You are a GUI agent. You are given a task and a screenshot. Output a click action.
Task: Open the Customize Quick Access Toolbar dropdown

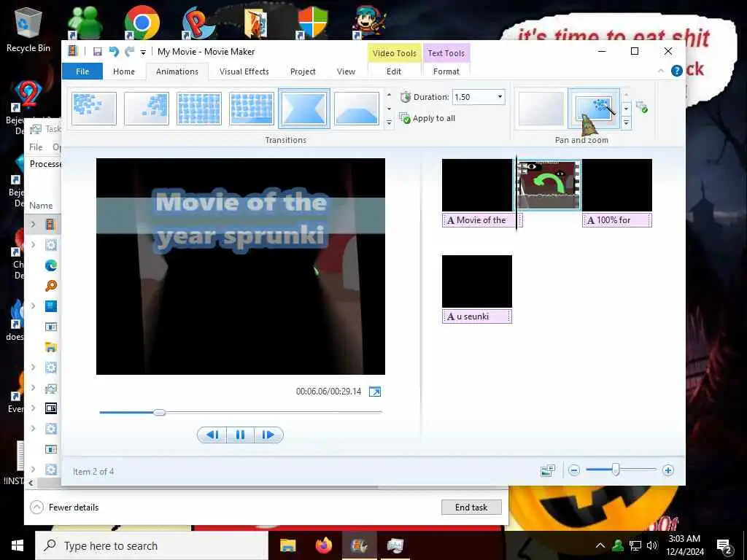point(143,52)
